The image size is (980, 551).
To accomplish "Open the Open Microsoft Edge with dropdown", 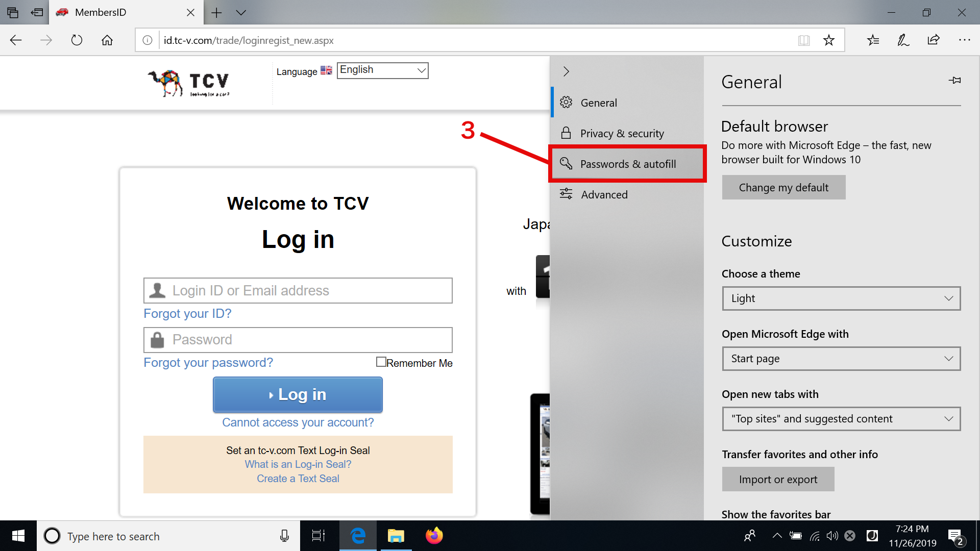I will pyautogui.click(x=841, y=359).
